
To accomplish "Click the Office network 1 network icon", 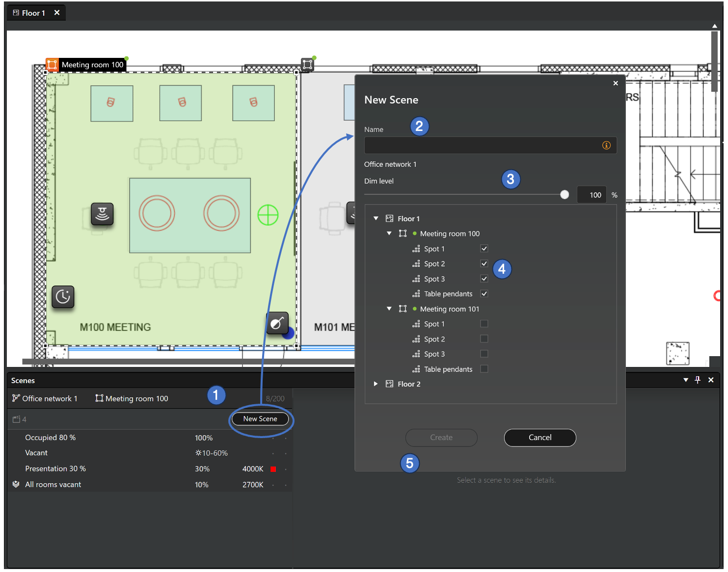I will tap(16, 398).
